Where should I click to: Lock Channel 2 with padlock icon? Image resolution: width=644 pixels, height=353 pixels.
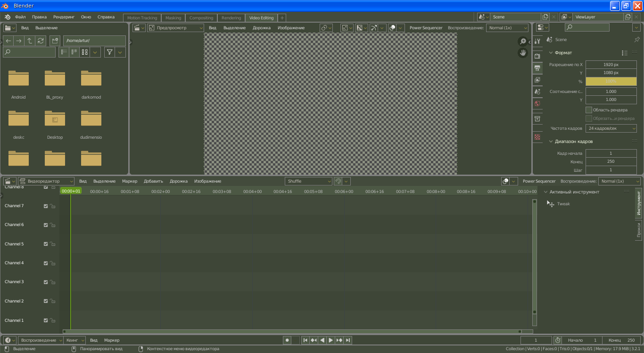tap(53, 301)
